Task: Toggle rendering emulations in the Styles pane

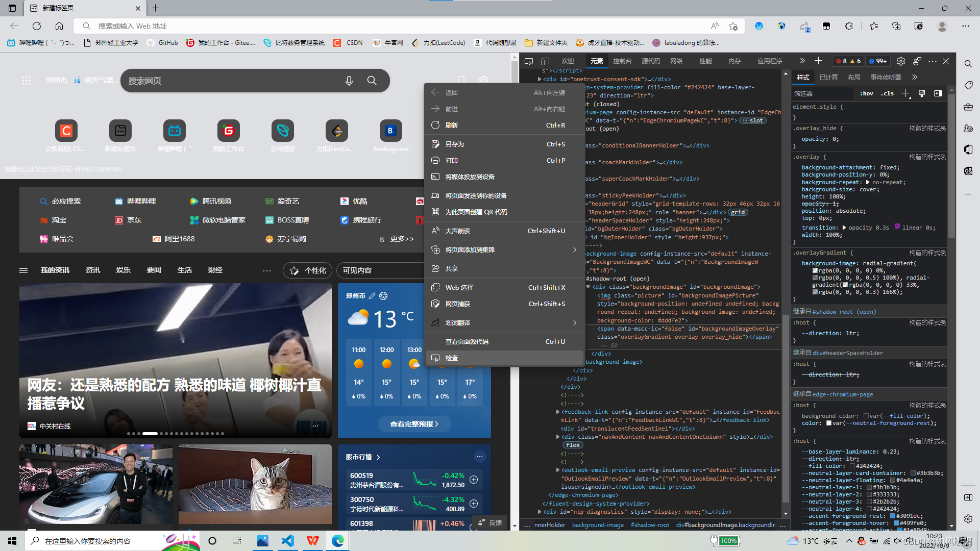Action: click(922, 93)
